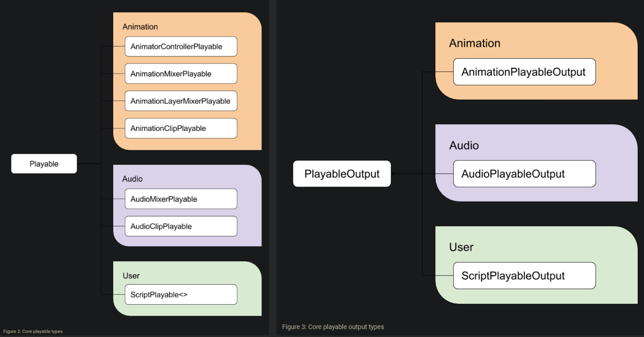Click the Animation heading above AnimatorControllerPlayable
644x337 pixels.
click(x=140, y=27)
